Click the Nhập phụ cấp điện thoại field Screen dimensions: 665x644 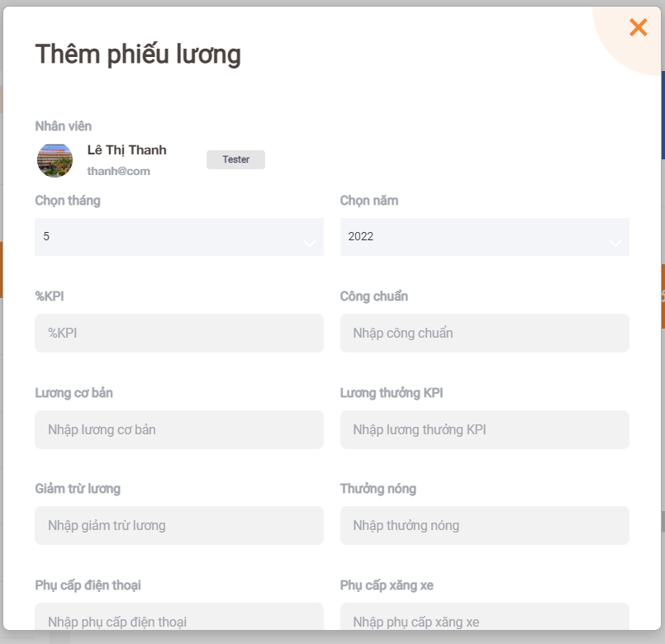179,617
